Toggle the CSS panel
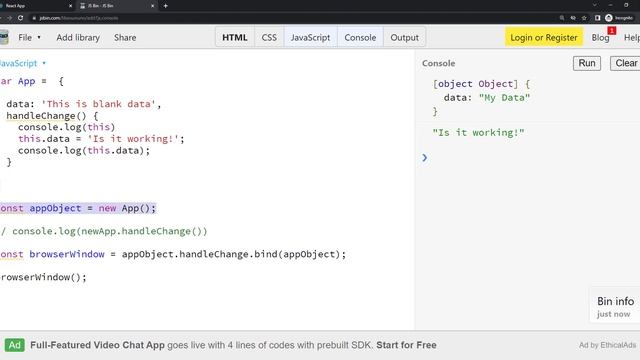Image resolution: width=640 pixels, height=360 pixels. (x=269, y=38)
